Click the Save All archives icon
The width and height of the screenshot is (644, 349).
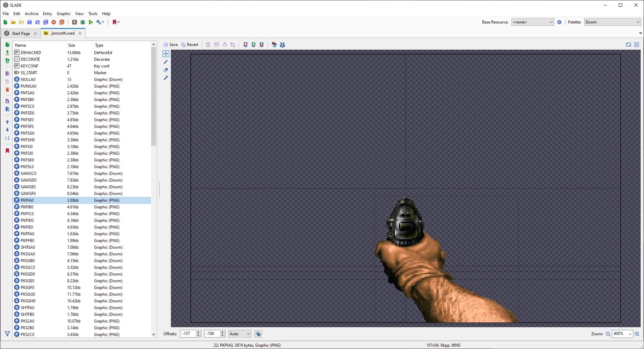(x=46, y=22)
